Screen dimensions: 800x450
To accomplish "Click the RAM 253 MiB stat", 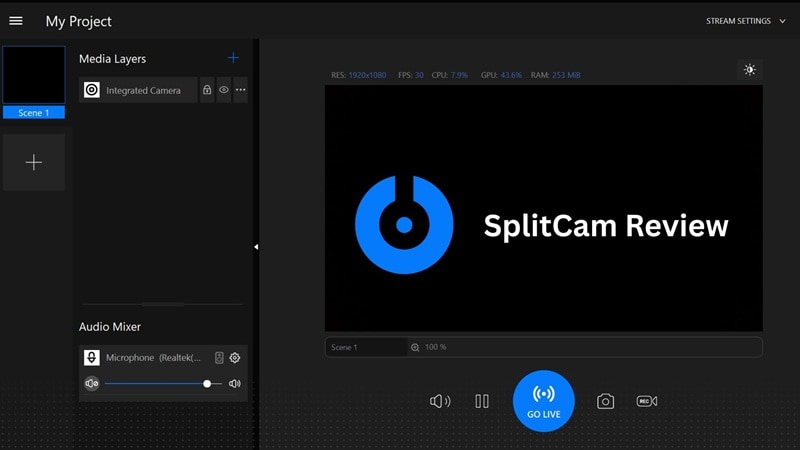I will [x=555, y=75].
